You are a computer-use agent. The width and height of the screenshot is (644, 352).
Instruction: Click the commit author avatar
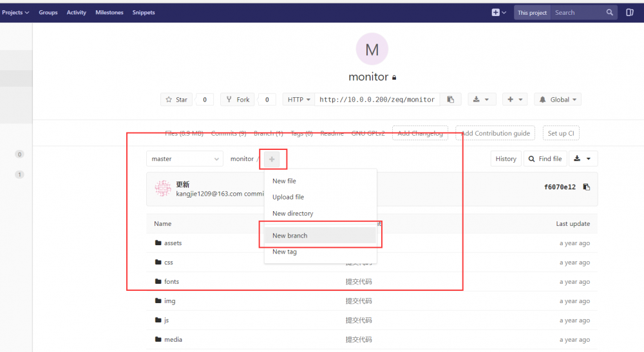point(163,189)
